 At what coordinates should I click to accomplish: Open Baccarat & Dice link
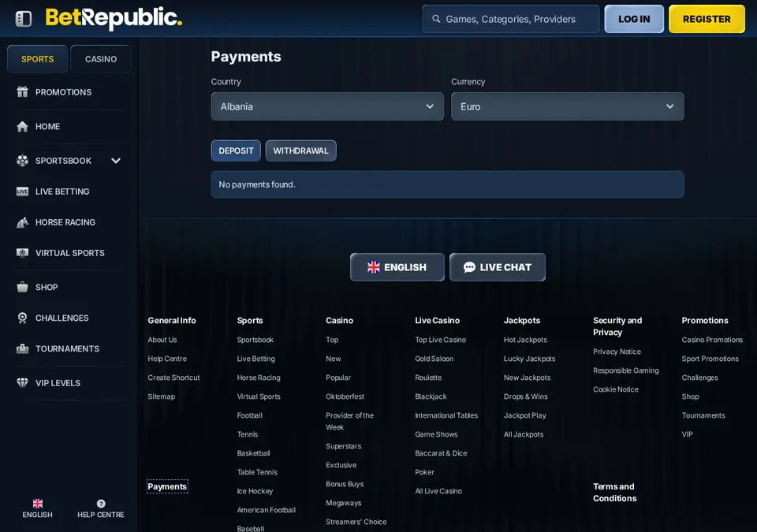441,453
